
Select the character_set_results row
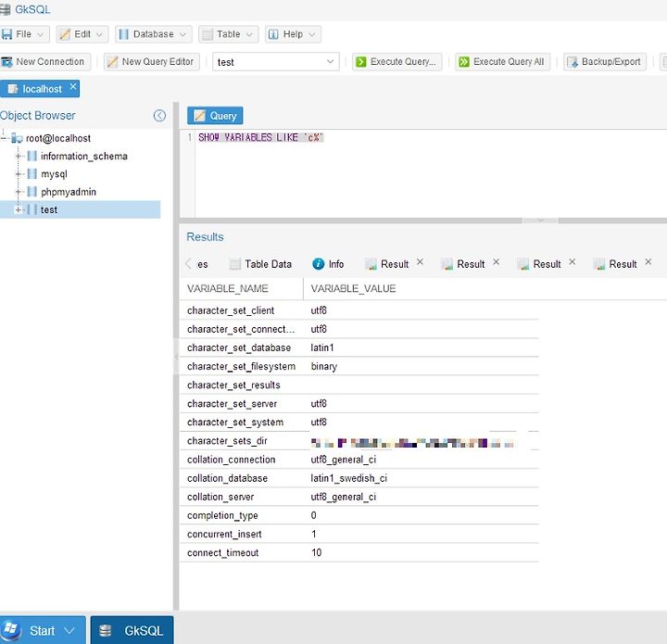(x=359, y=385)
